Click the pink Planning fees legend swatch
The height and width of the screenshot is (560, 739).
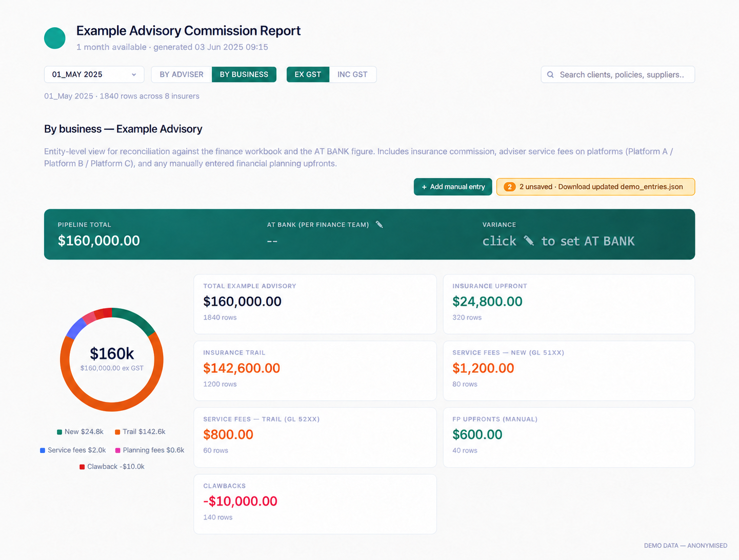pyautogui.click(x=118, y=450)
